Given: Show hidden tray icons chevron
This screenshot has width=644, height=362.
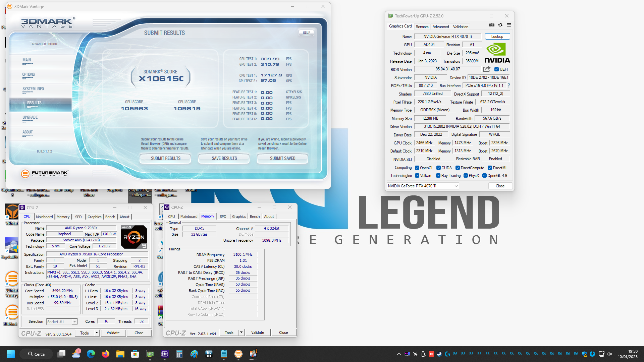Looking at the screenshot, I should point(399,354).
